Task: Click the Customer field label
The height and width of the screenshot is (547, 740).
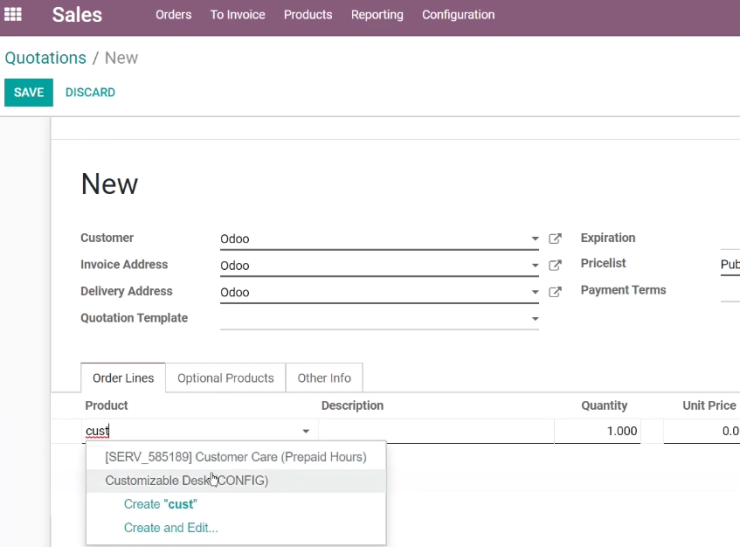Action: (x=107, y=238)
